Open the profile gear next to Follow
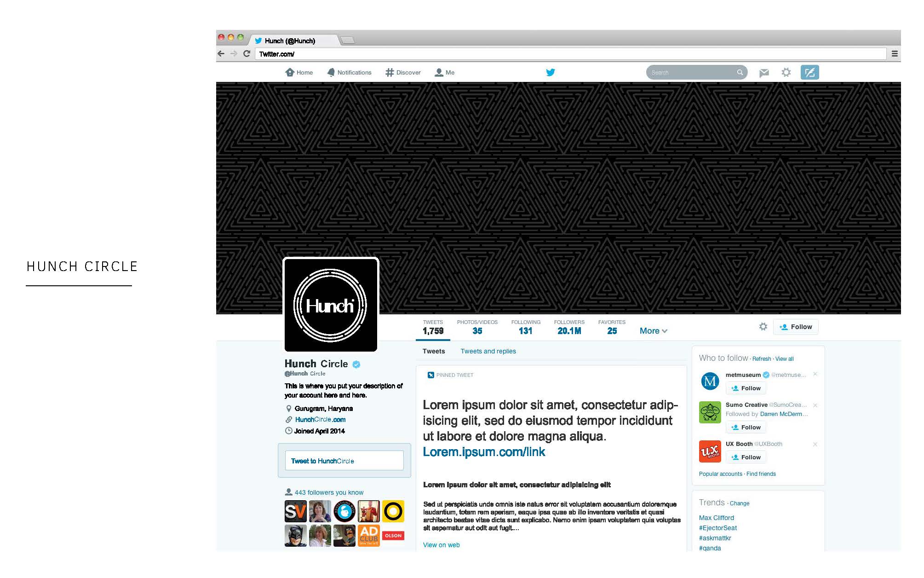 [x=763, y=327]
